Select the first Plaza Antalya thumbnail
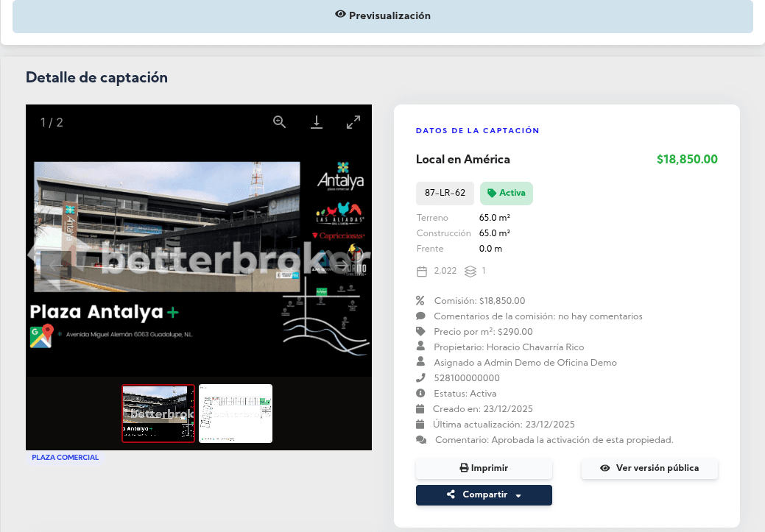Image resolution: width=765 pixels, height=532 pixels. (158, 414)
